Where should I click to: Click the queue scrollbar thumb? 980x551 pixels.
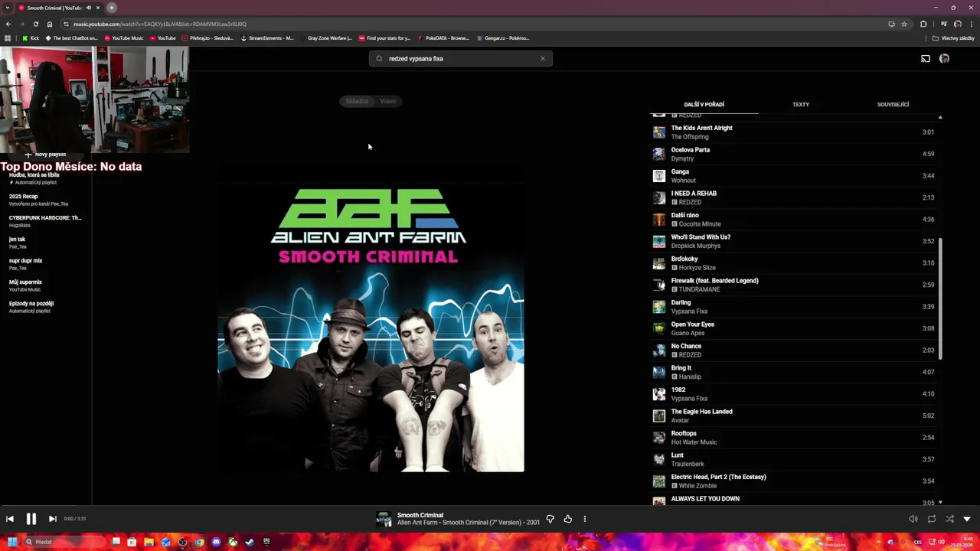coord(940,298)
